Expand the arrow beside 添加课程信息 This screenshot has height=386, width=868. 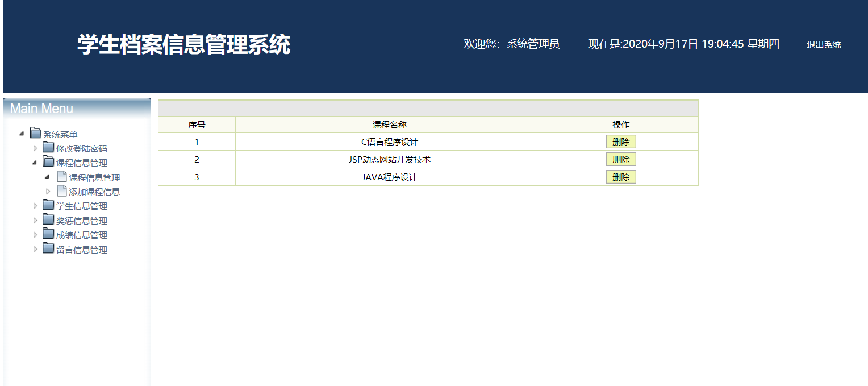click(48, 191)
